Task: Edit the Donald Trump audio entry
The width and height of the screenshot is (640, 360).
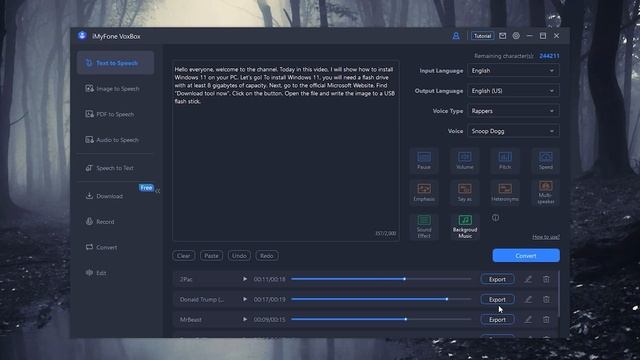Action: tap(528, 299)
